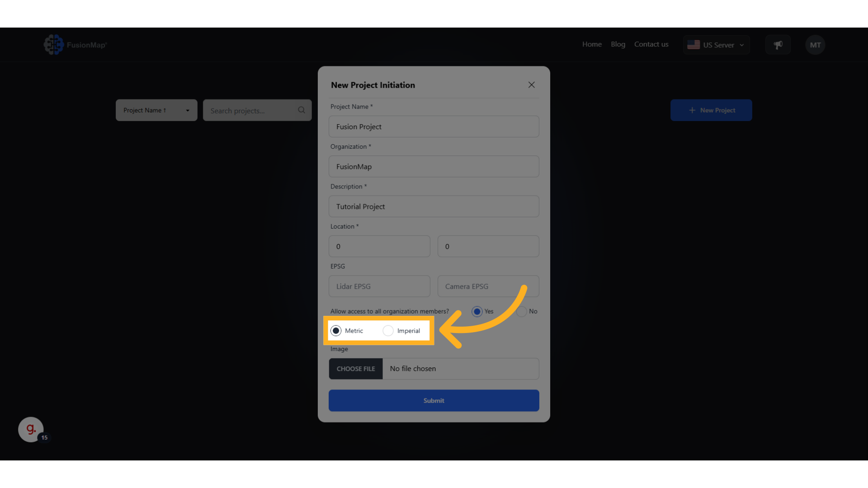Image resolution: width=868 pixels, height=488 pixels.
Task: Select the Imperial units radio button
Action: pyautogui.click(x=388, y=331)
